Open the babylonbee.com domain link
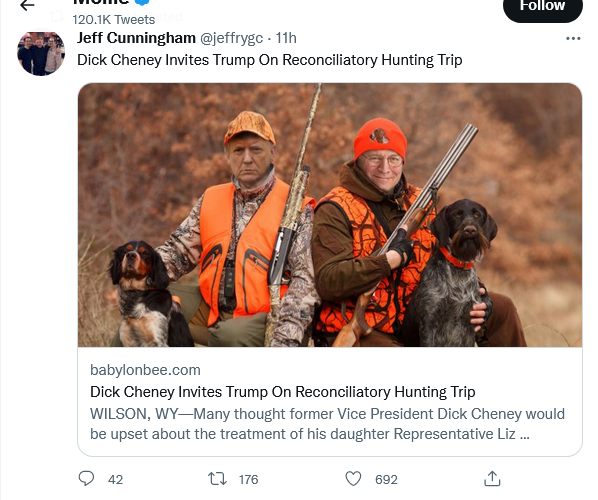598x500 pixels. point(145,370)
